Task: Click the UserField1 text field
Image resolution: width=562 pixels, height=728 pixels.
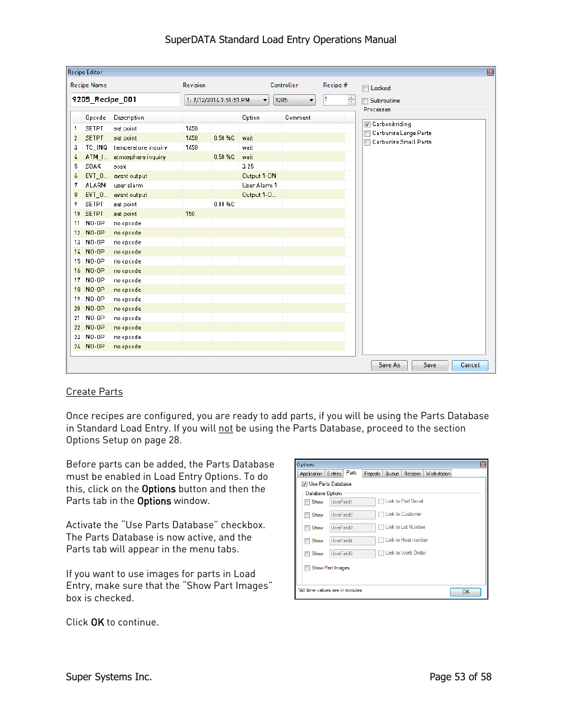Action: (352, 502)
